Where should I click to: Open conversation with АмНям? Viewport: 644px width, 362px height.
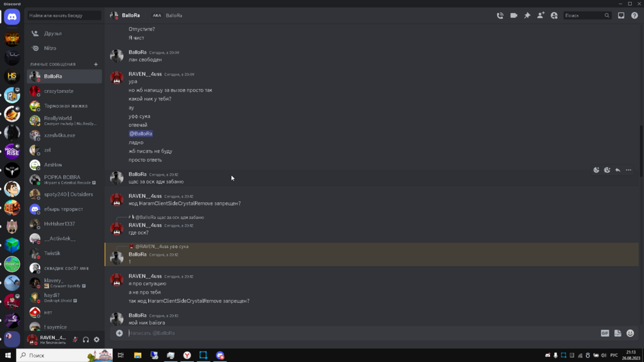[64, 165]
